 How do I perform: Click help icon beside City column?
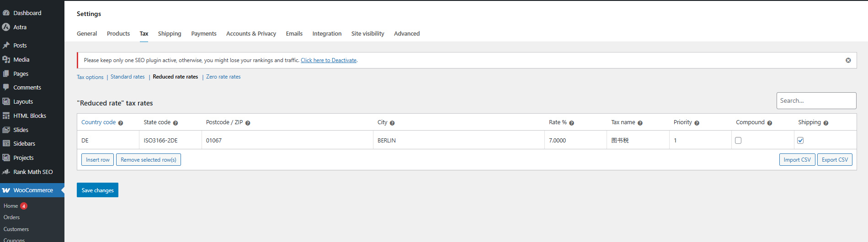[392, 123]
